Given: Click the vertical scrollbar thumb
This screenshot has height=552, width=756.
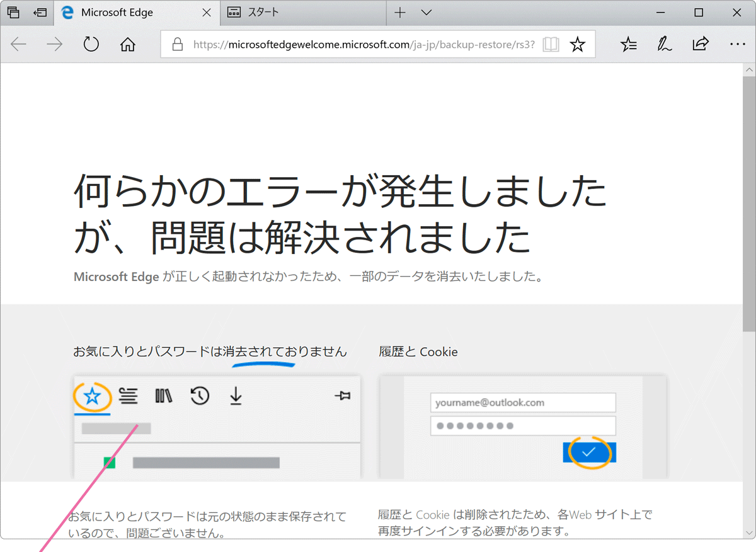Looking at the screenshot, I should [x=749, y=203].
